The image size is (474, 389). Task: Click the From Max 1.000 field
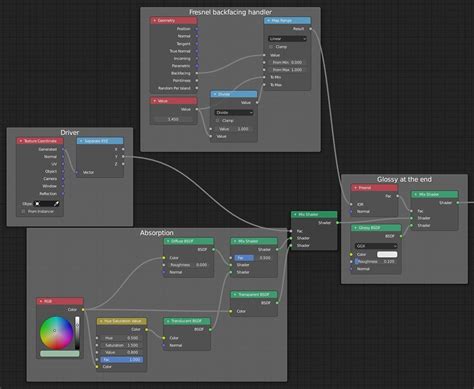(287, 70)
